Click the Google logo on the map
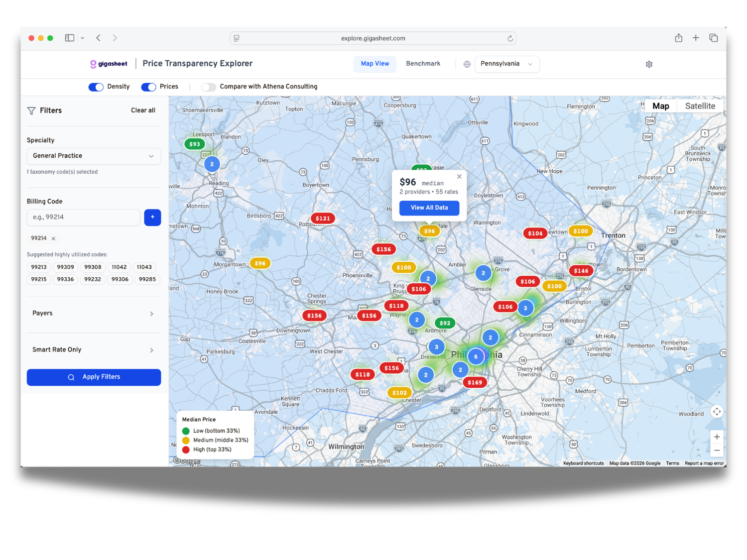 (187, 460)
